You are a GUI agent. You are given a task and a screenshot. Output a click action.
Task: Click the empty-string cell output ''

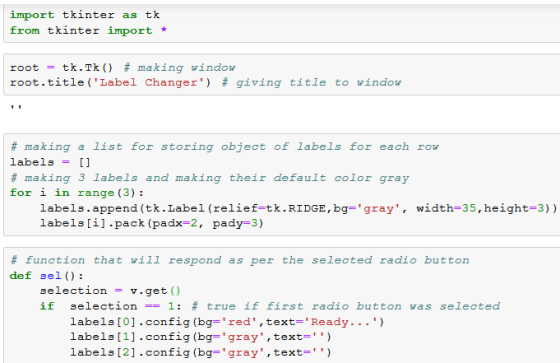16,107
